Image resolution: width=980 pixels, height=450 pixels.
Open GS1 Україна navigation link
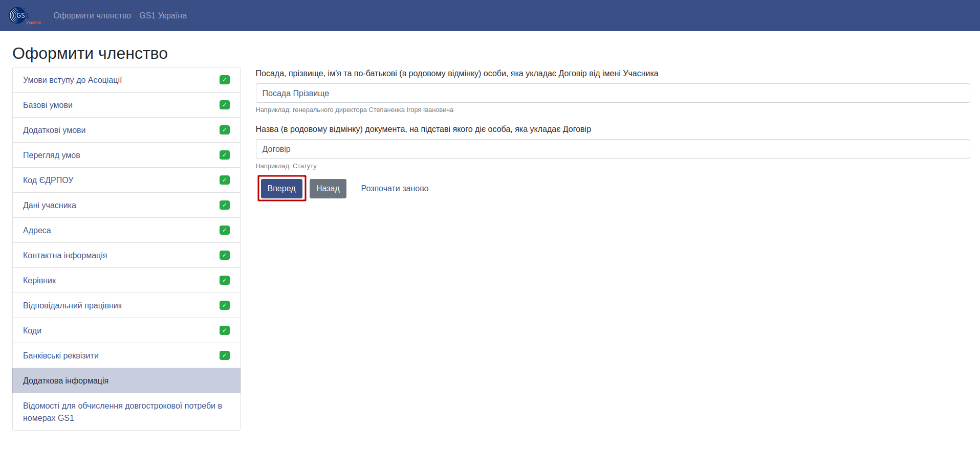tap(163, 15)
